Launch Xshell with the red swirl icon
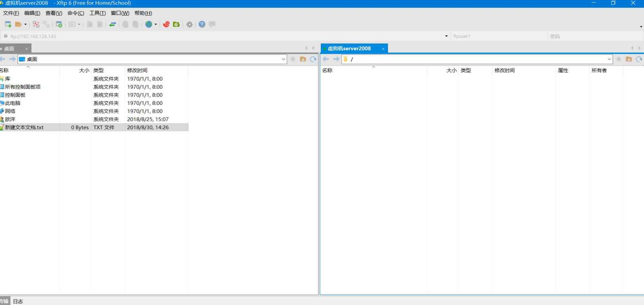 [x=166, y=24]
